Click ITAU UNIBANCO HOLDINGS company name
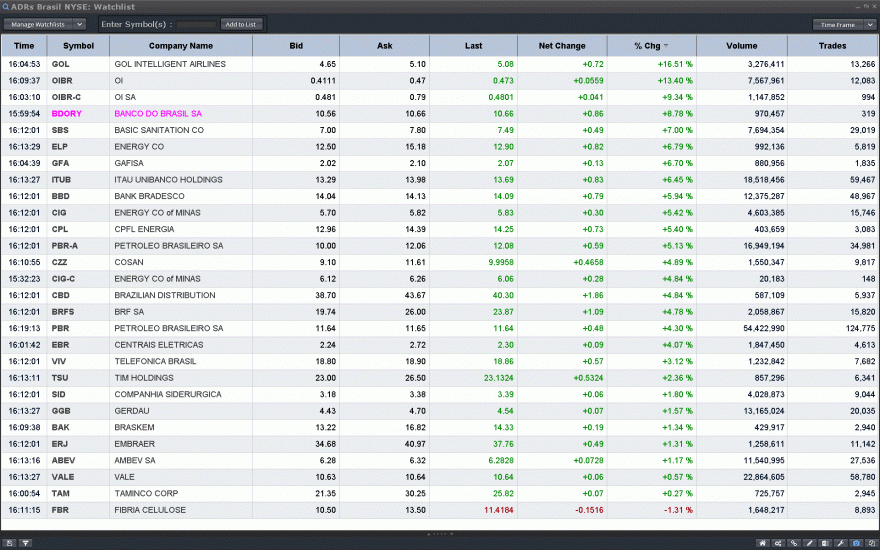The image size is (880, 550). click(168, 180)
